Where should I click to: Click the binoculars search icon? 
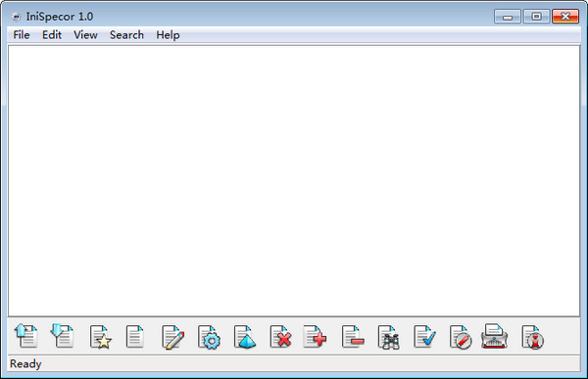click(x=389, y=337)
